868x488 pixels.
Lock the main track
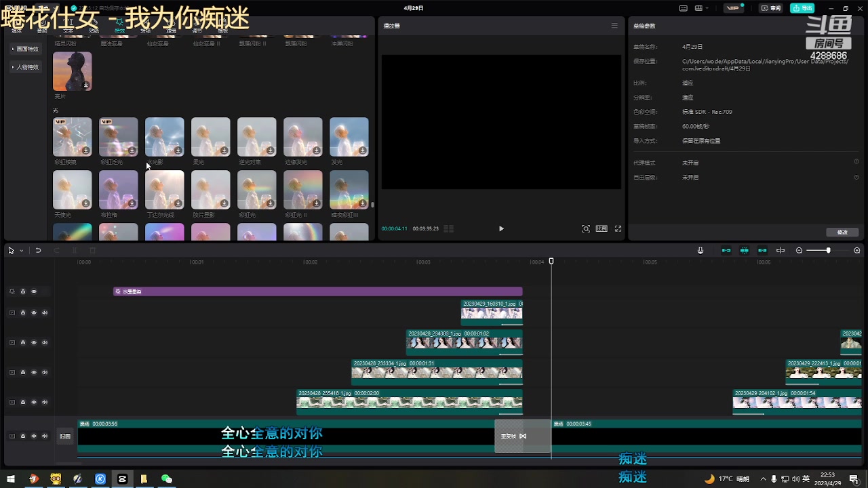point(22,436)
